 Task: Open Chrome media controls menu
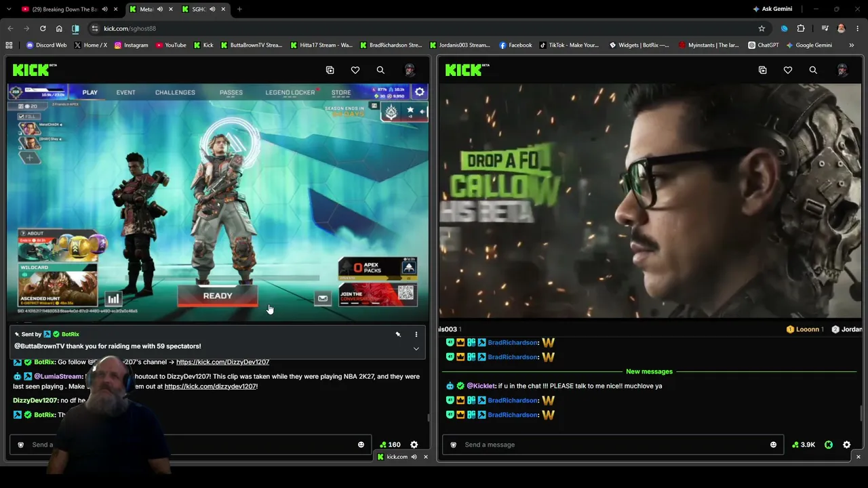click(825, 28)
